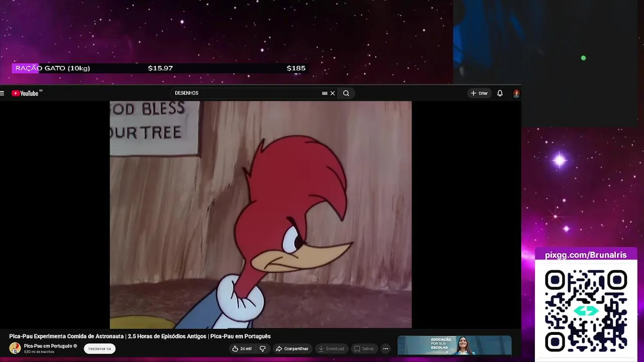
Task: Dislike the video with the thumbs down
Action: pos(262,348)
